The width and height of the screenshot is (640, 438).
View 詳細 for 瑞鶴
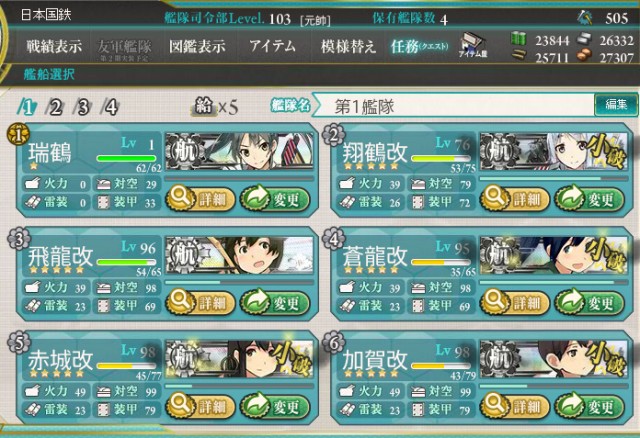201,199
